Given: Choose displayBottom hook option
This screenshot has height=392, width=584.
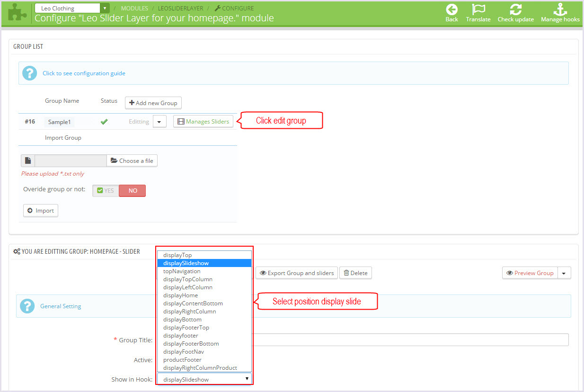Looking at the screenshot, I should point(204,320).
